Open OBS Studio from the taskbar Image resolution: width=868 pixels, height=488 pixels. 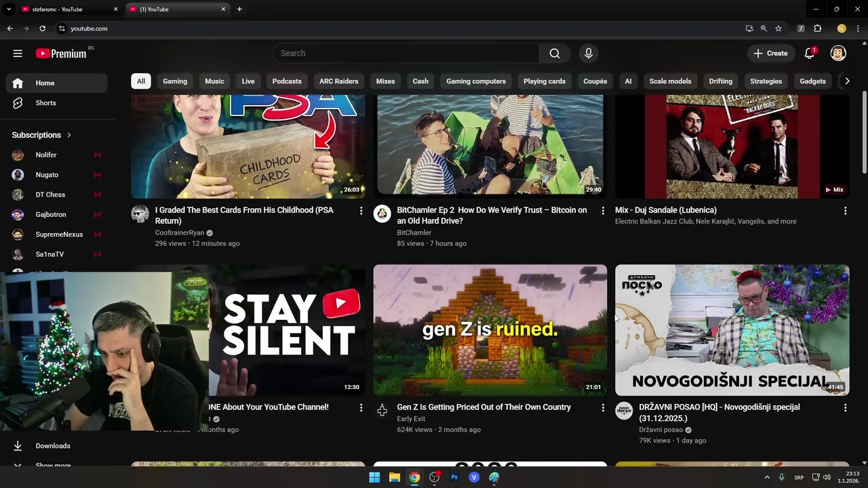[x=435, y=477]
